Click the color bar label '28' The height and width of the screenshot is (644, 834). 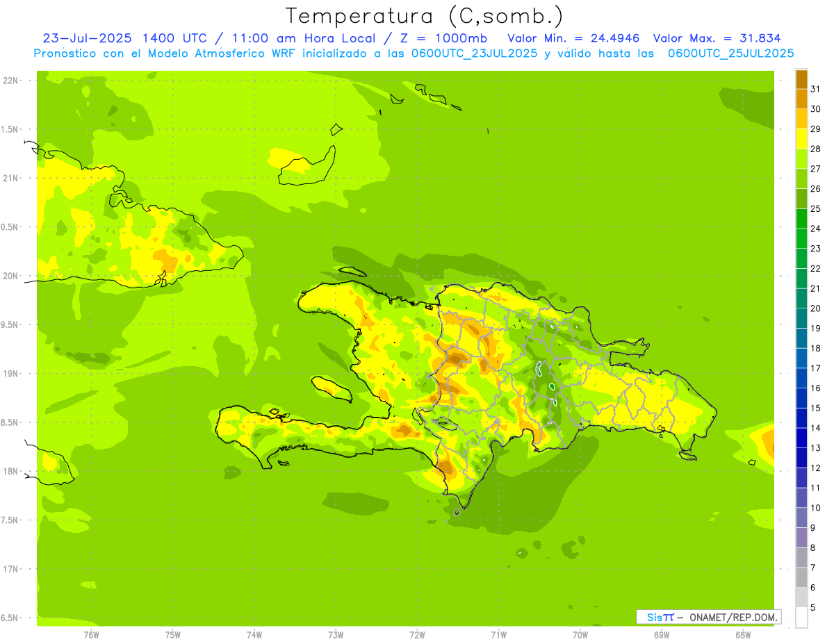coord(815,149)
